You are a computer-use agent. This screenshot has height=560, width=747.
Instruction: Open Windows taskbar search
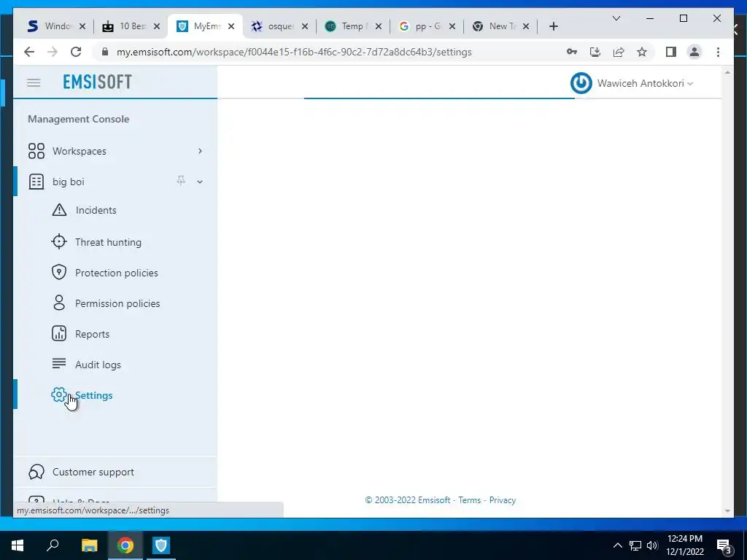point(53,545)
